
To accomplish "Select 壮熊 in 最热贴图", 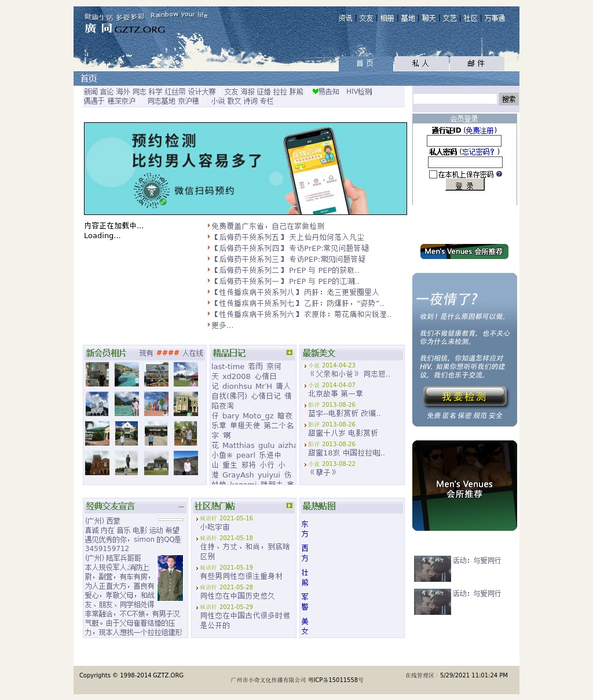I will tap(305, 578).
